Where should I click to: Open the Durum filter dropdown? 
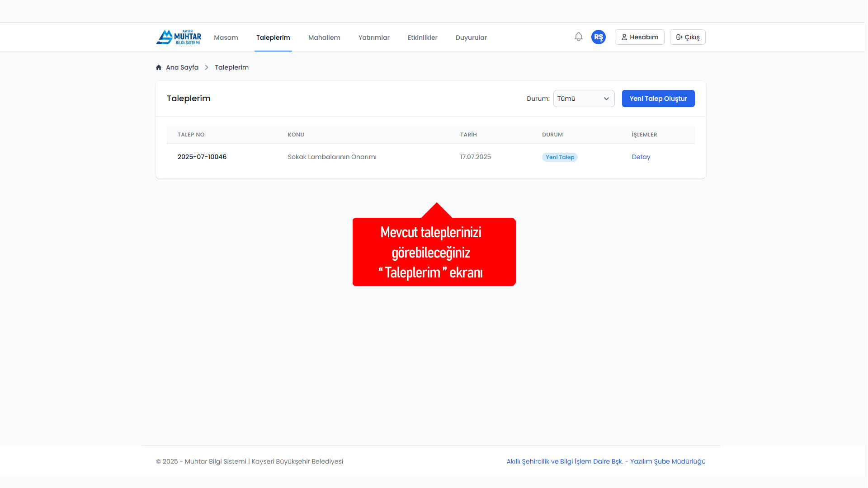(584, 99)
